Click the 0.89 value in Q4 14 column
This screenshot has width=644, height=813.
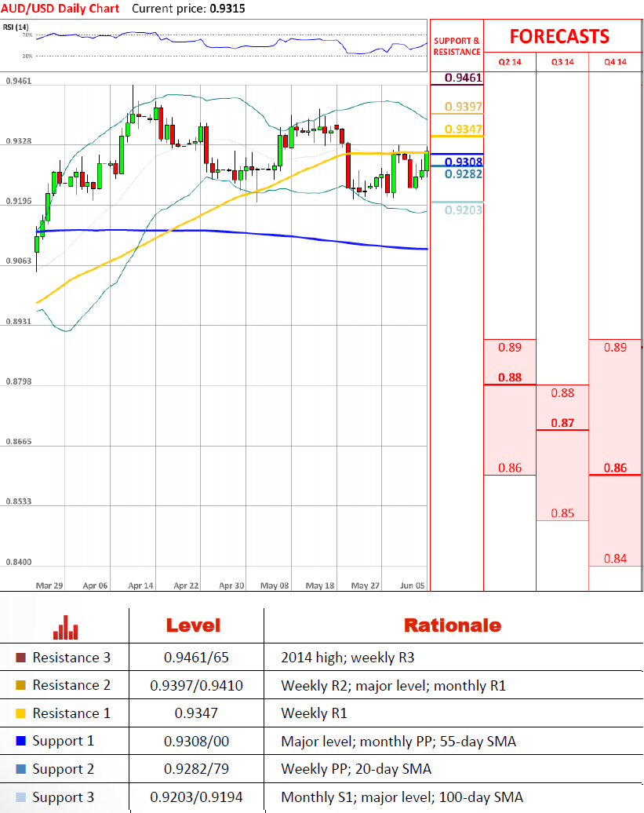[615, 348]
